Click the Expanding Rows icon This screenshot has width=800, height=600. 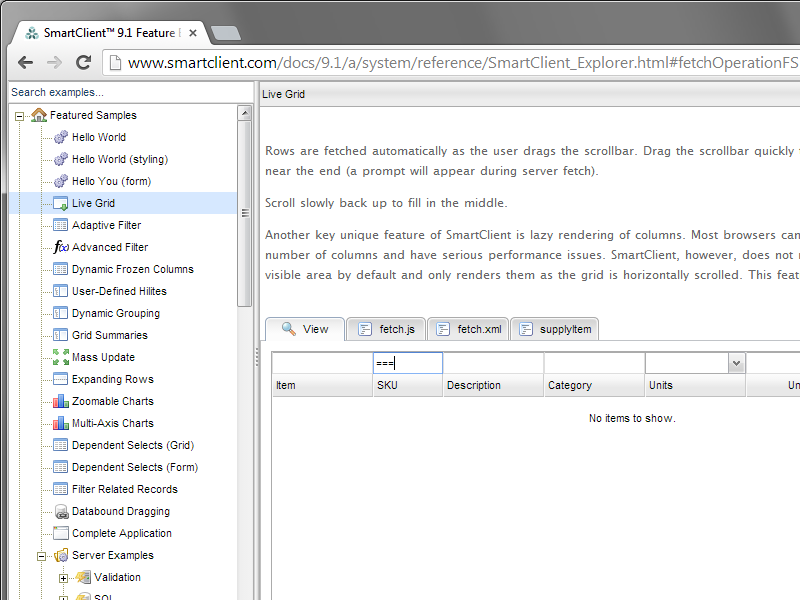click(x=60, y=379)
